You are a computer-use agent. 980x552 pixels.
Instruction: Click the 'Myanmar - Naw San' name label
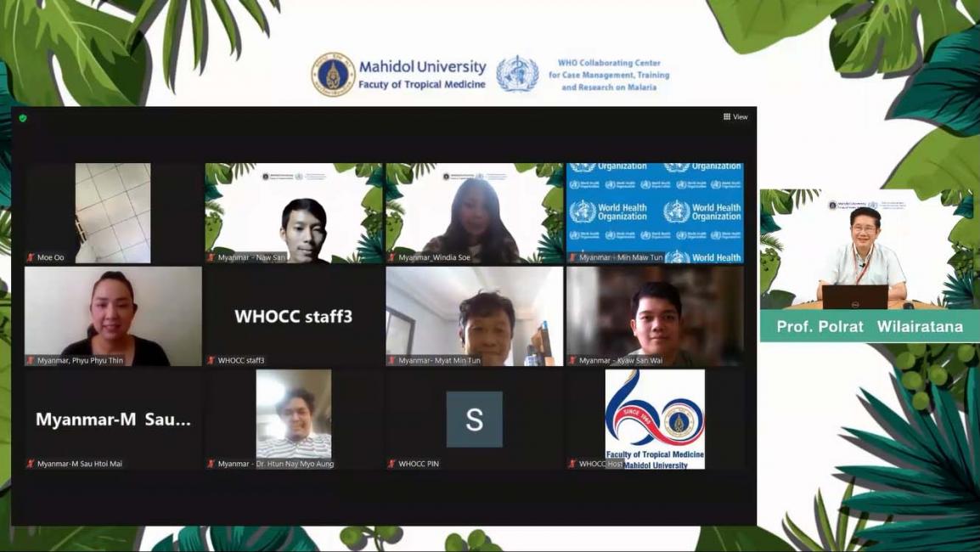coord(252,257)
